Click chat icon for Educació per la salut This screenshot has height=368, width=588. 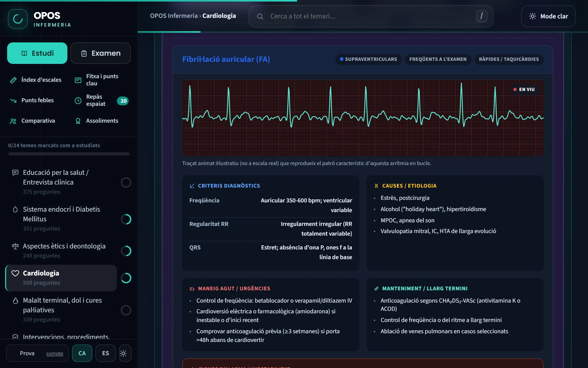click(15, 173)
